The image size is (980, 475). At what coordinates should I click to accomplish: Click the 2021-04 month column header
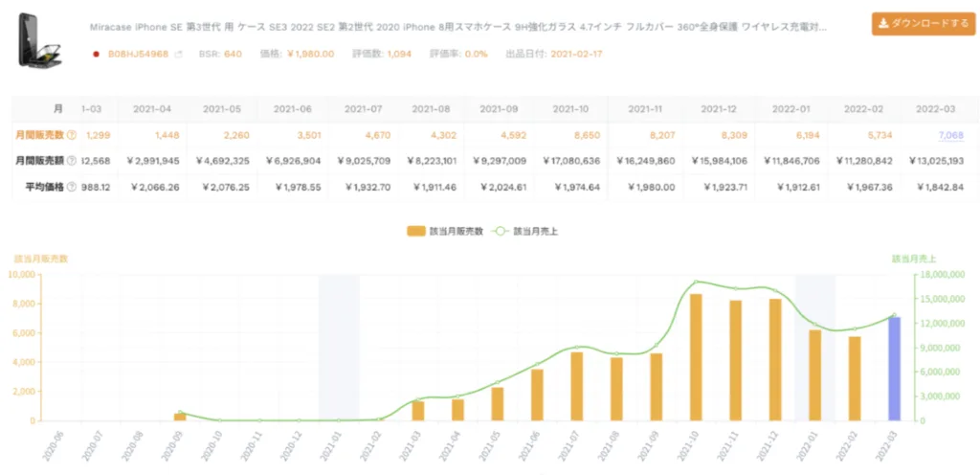click(152, 109)
